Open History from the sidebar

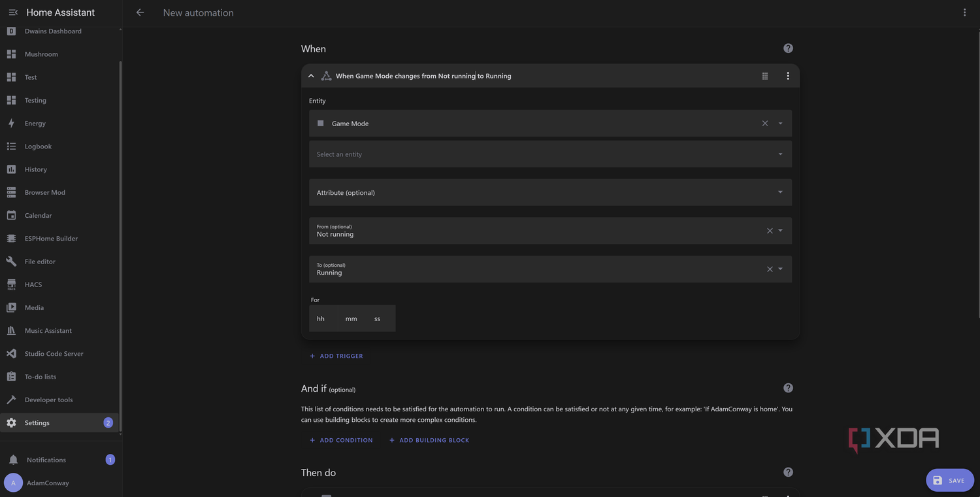coord(60,169)
